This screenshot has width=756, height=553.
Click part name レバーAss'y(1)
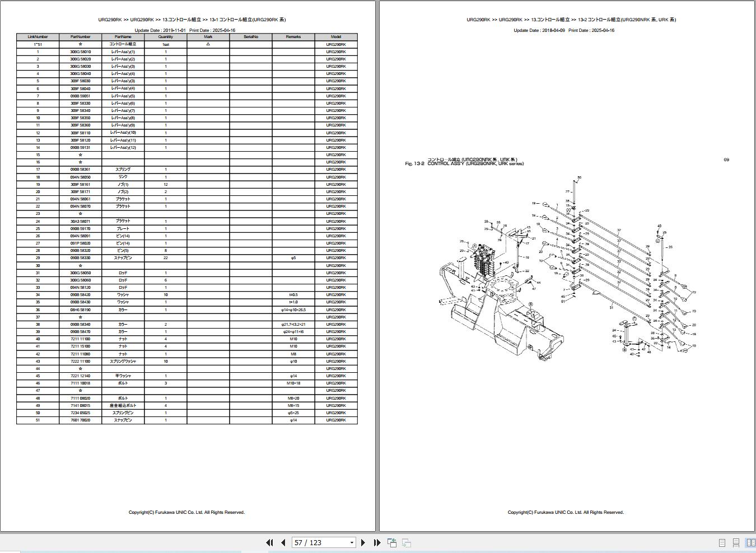pos(123,51)
